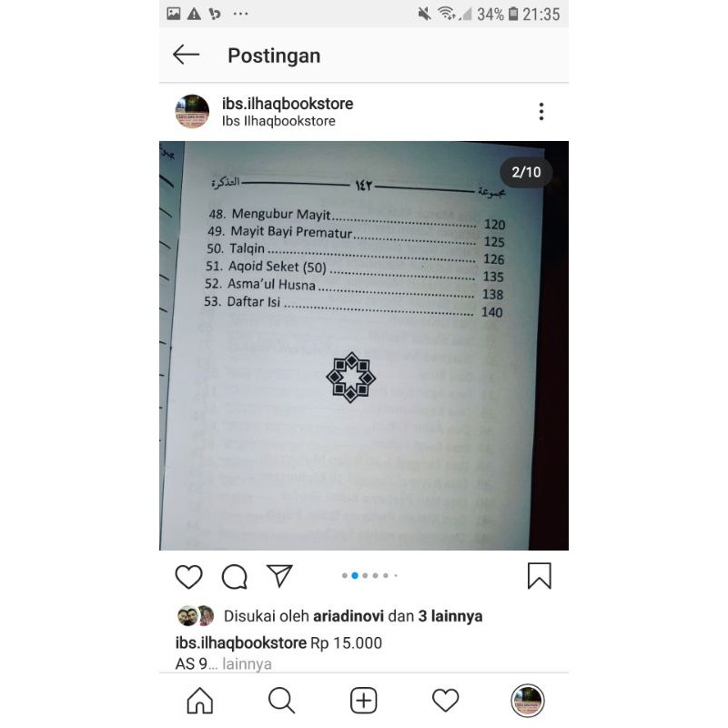
Task: Share post via the paper plane icon
Action: 279,576
